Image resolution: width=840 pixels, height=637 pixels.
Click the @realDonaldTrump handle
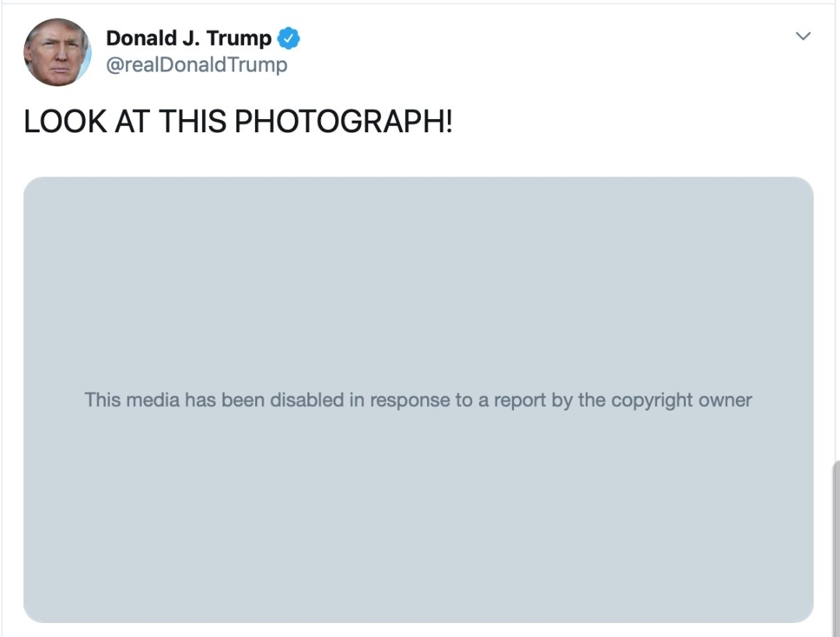(x=196, y=65)
